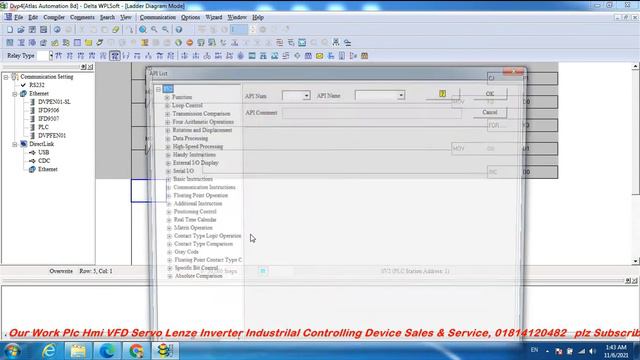640x360 pixels.
Task: Click the Zoom In magnifier icon
Action: (x=154, y=29)
